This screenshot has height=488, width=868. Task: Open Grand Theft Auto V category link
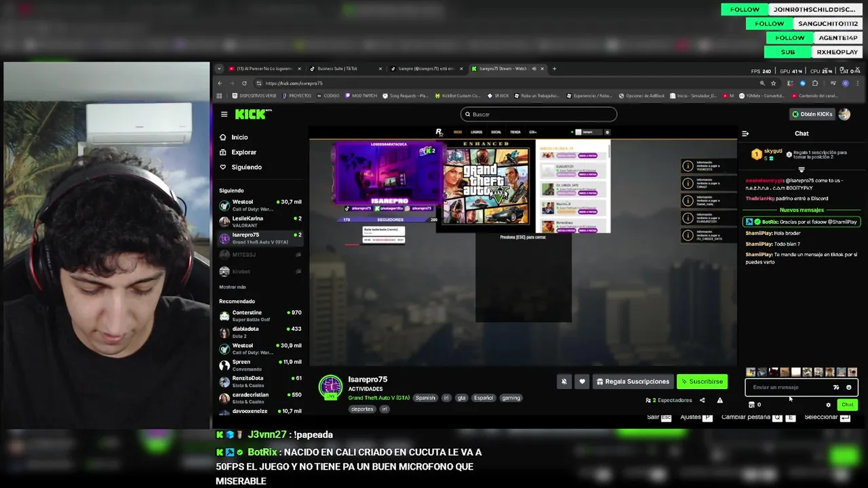point(378,398)
